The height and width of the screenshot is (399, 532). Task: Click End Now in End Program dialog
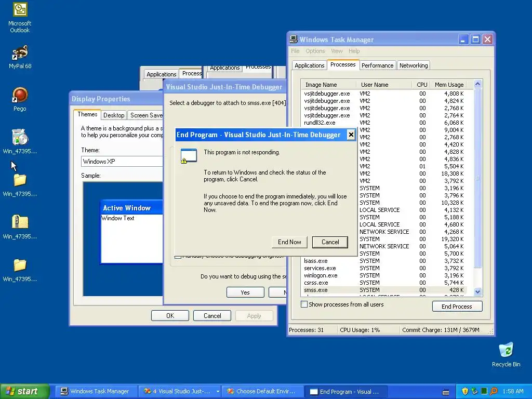(x=289, y=242)
